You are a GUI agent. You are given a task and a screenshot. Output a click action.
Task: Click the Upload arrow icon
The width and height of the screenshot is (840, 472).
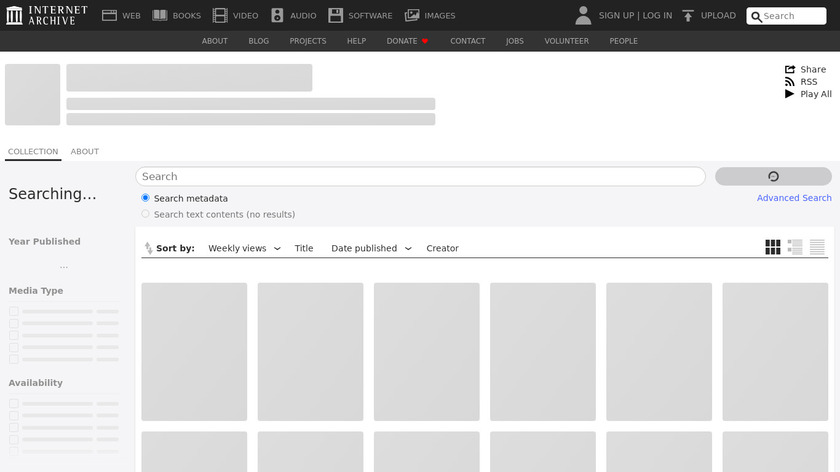pos(688,16)
